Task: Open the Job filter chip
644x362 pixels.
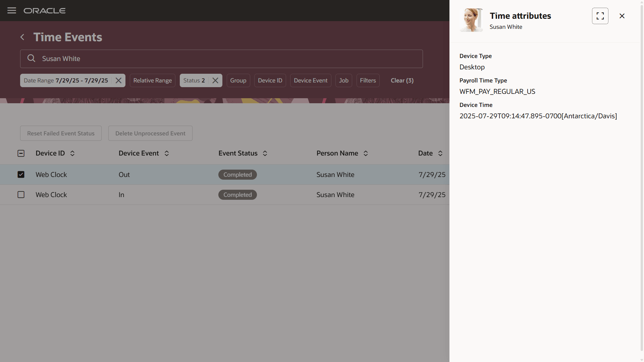Action: [343, 80]
